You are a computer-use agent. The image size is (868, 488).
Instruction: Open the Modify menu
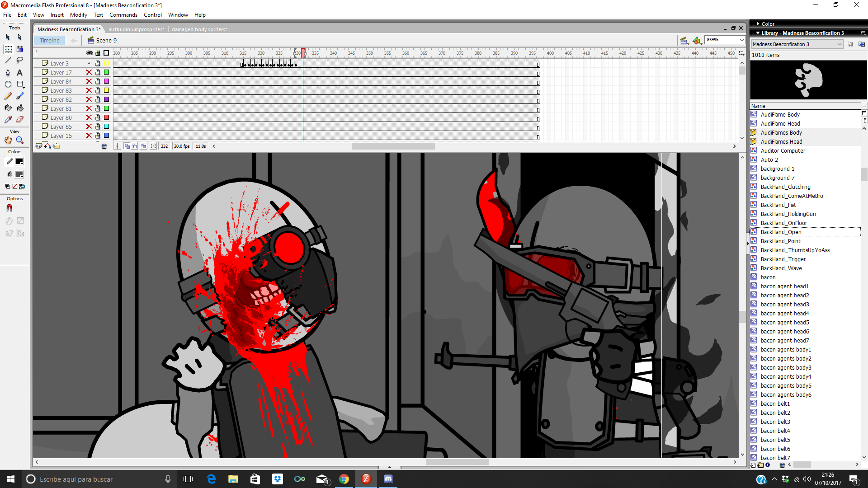tap(78, 15)
